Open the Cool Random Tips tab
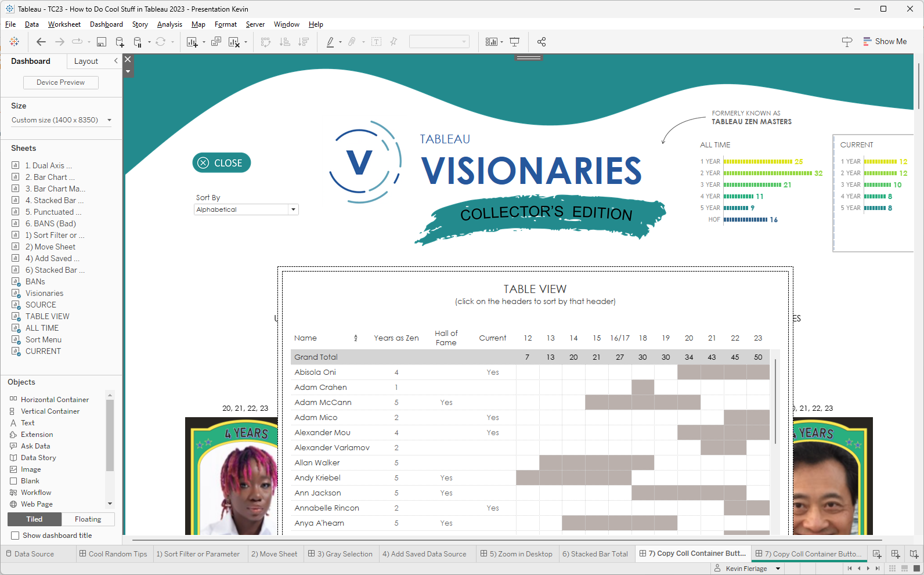Viewport: 924px width, 575px height. pos(114,554)
